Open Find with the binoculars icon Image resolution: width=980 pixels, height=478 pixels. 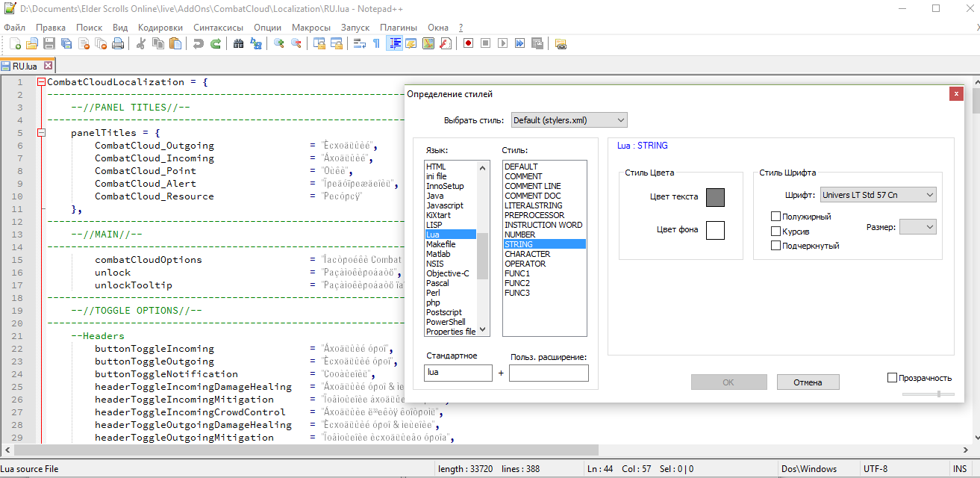pyautogui.click(x=239, y=43)
